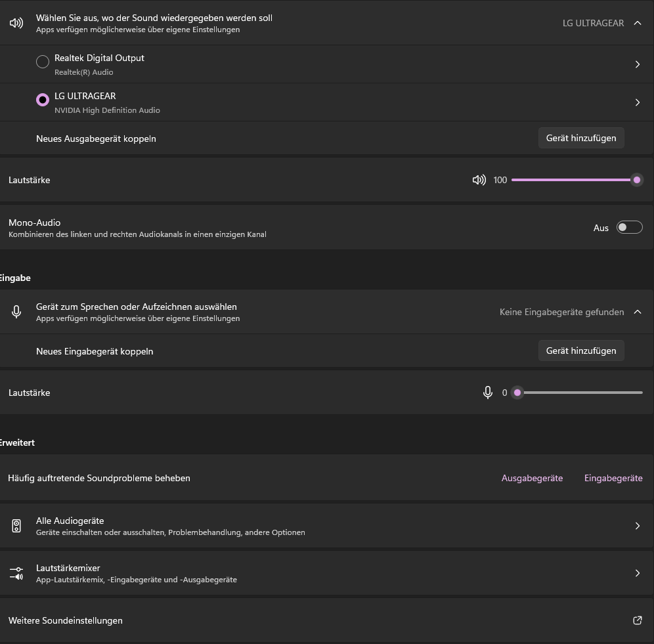Image resolution: width=654 pixels, height=644 pixels.
Task: Open Realtek Digital Output properties arrow
Action: [637, 64]
